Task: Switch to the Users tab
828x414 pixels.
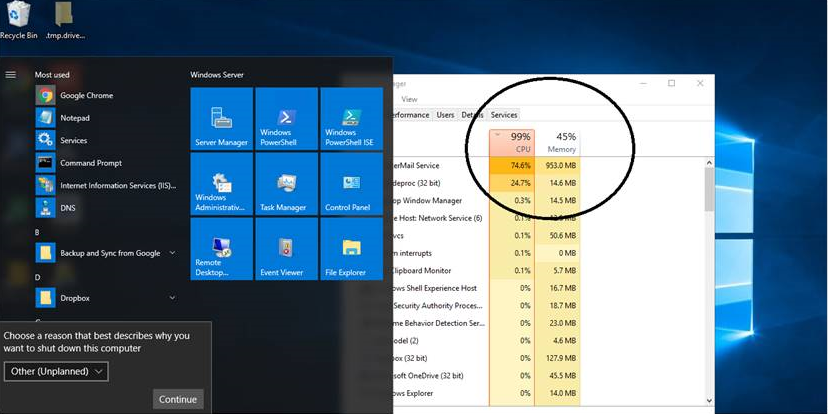Action: (x=445, y=115)
